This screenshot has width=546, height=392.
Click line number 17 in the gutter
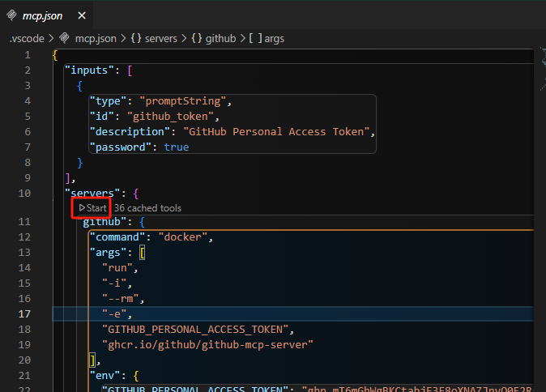coord(24,314)
